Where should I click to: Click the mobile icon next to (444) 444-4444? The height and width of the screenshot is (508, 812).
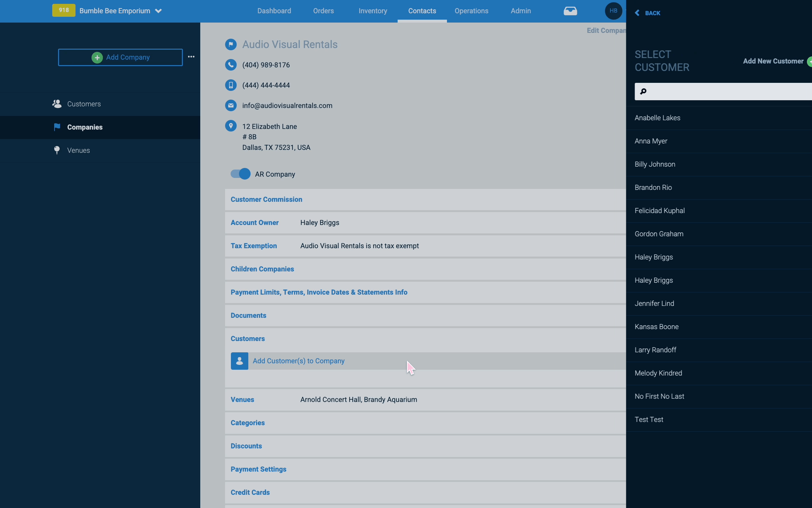231,85
